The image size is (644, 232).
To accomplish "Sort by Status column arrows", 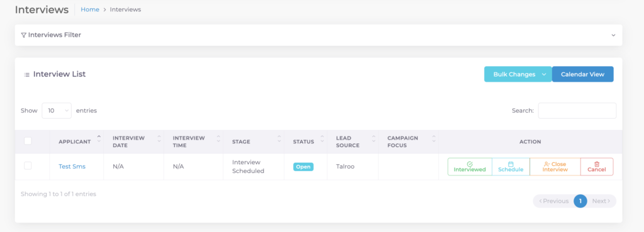I will click(x=323, y=138).
